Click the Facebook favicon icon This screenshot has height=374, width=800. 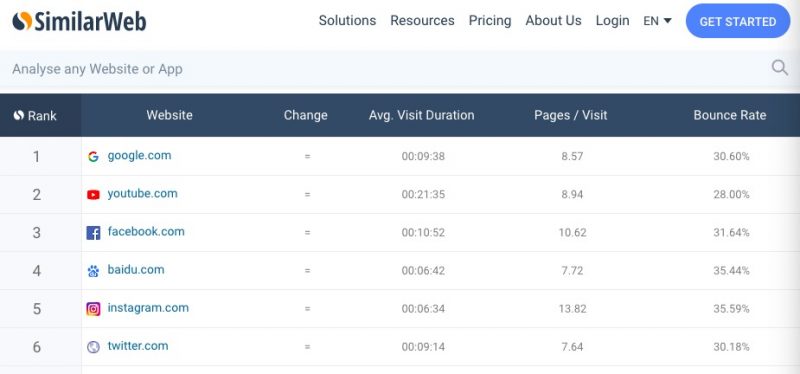(93, 233)
